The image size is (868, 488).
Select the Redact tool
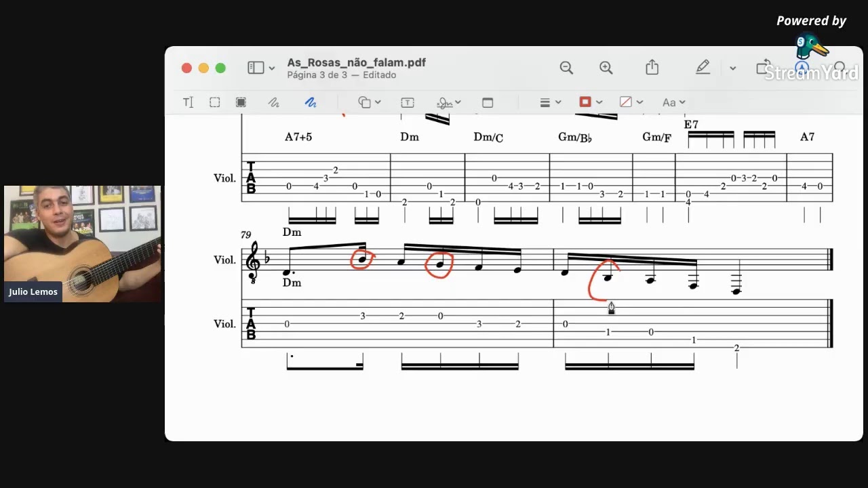tap(241, 102)
